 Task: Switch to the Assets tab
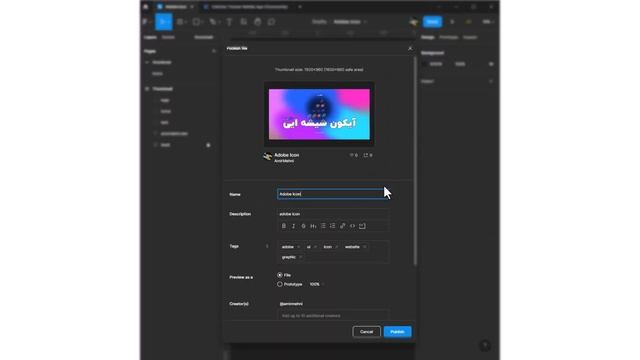click(x=168, y=37)
